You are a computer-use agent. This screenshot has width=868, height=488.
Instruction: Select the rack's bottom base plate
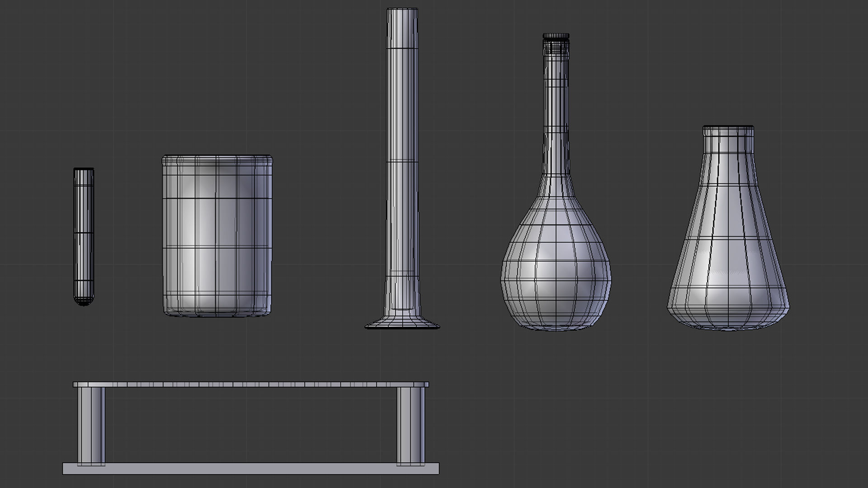pos(251,469)
